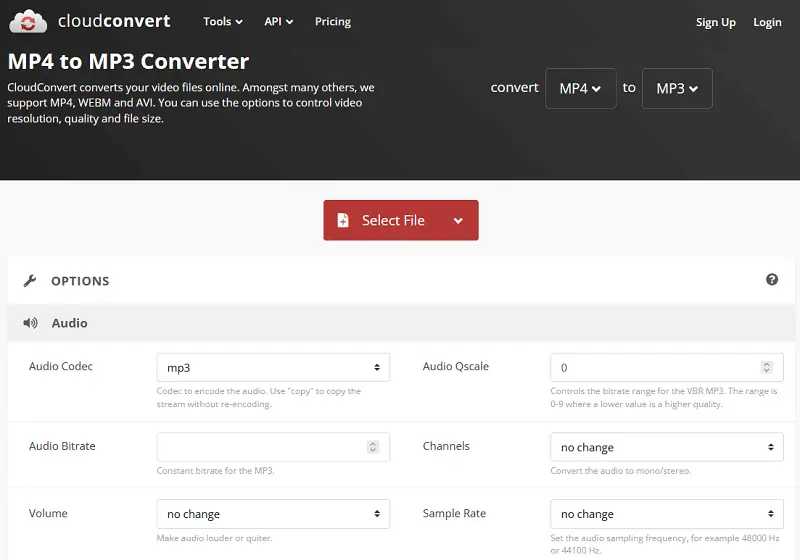Viewport: 800px width, 560px height.
Task: Click the CloudConvert cloud logo icon
Action: pyautogui.click(x=28, y=21)
